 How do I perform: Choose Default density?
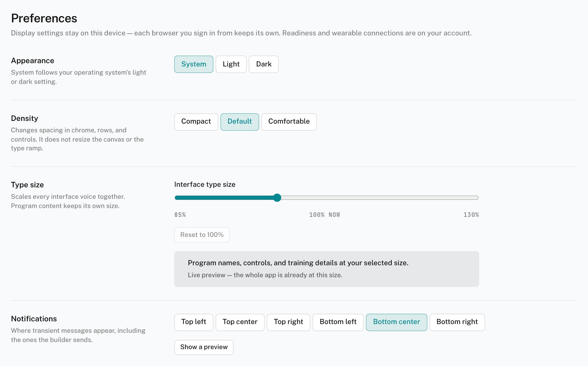[240, 122]
